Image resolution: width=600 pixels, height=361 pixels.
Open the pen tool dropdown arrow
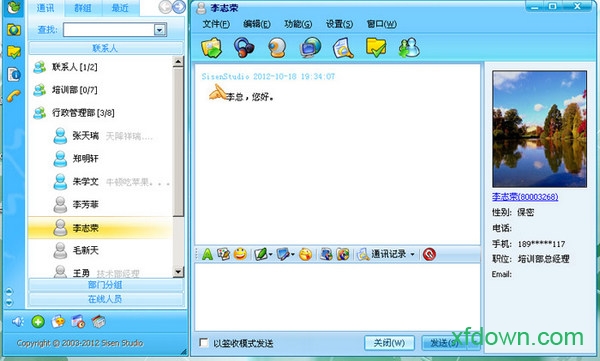point(271,254)
